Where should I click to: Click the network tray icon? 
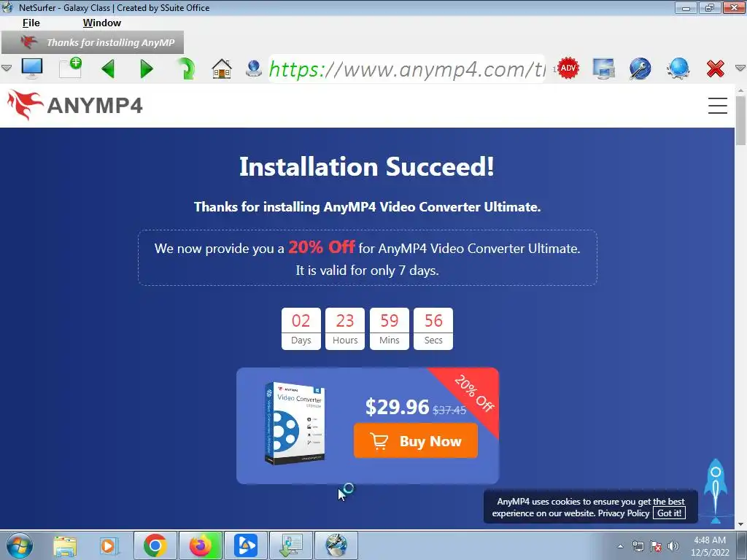638,546
